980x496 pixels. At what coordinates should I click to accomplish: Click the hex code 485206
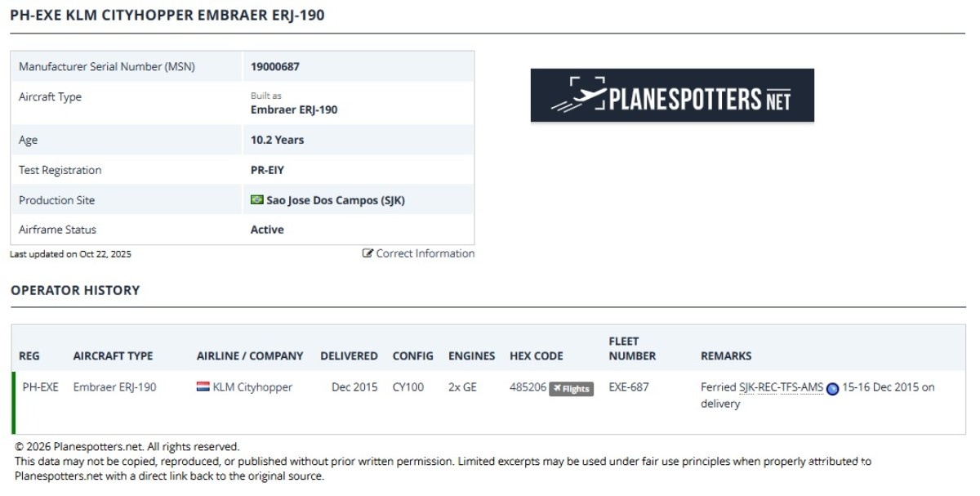point(528,387)
